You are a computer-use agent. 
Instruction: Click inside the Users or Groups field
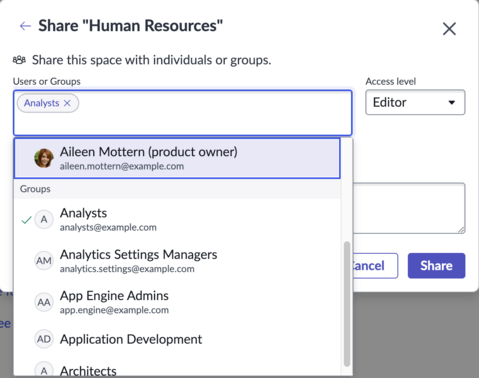(183, 113)
